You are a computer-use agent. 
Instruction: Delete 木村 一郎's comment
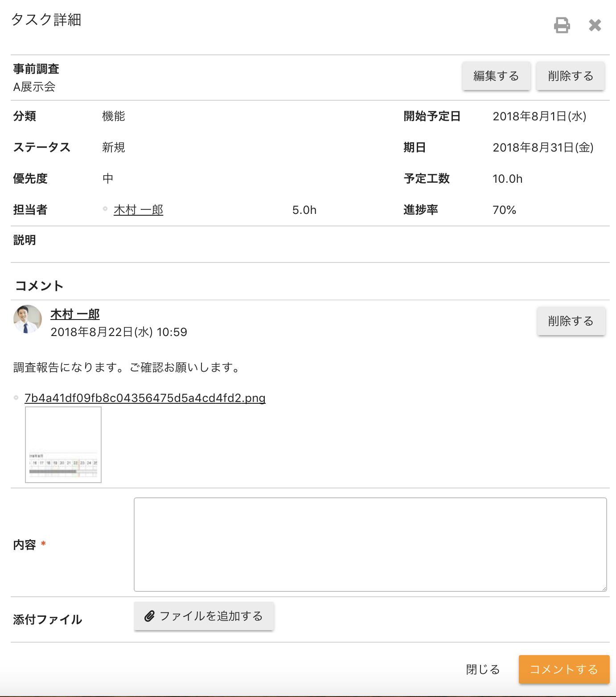click(571, 320)
